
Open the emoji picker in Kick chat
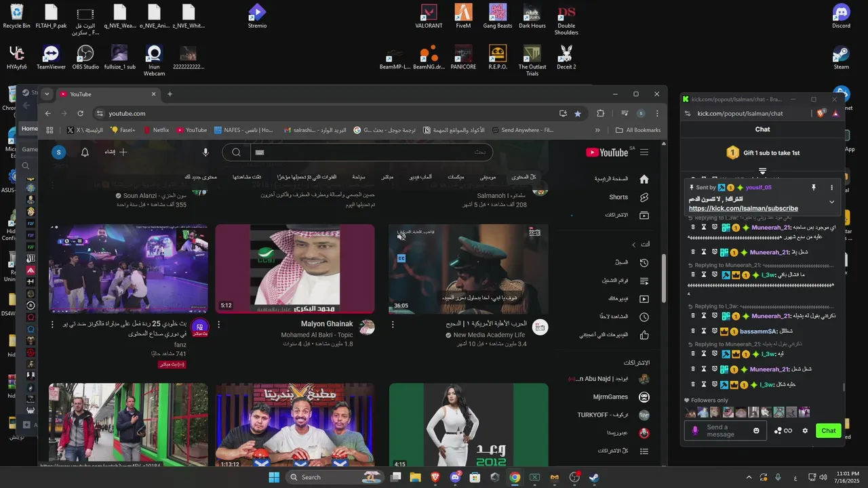(x=757, y=430)
